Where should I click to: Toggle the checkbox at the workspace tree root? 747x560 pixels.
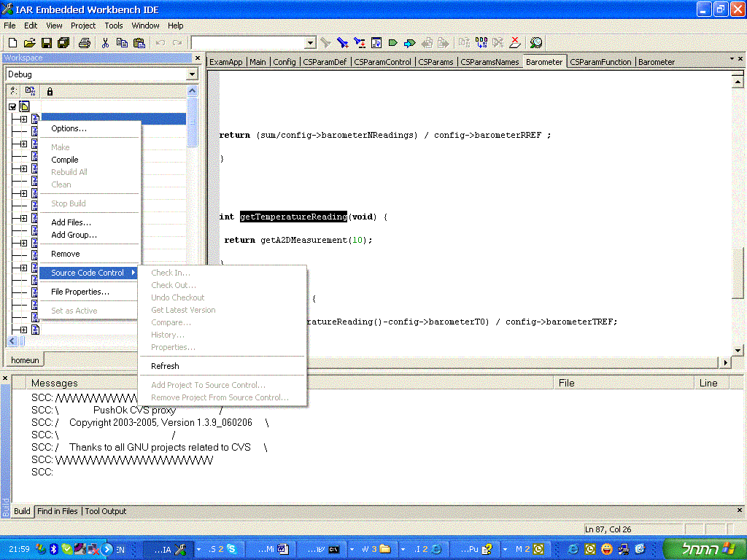[x=12, y=106]
